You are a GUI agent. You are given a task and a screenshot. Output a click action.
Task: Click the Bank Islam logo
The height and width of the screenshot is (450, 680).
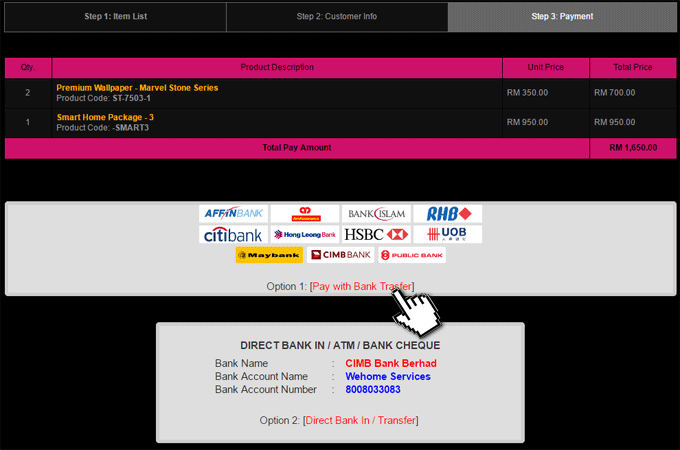click(x=376, y=214)
